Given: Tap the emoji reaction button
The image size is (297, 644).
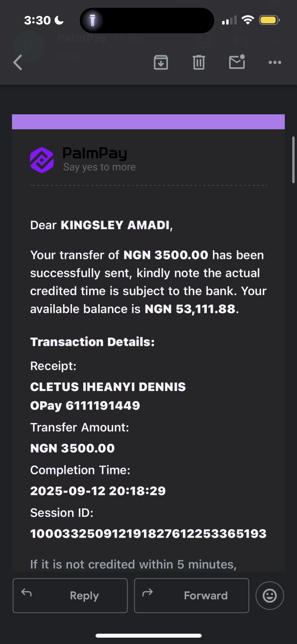Looking at the screenshot, I should pyautogui.click(x=270, y=596).
